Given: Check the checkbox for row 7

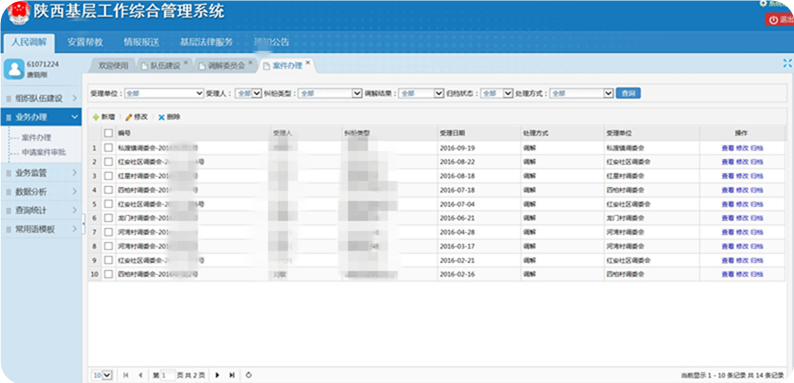Looking at the screenshot, I should 108,232.
